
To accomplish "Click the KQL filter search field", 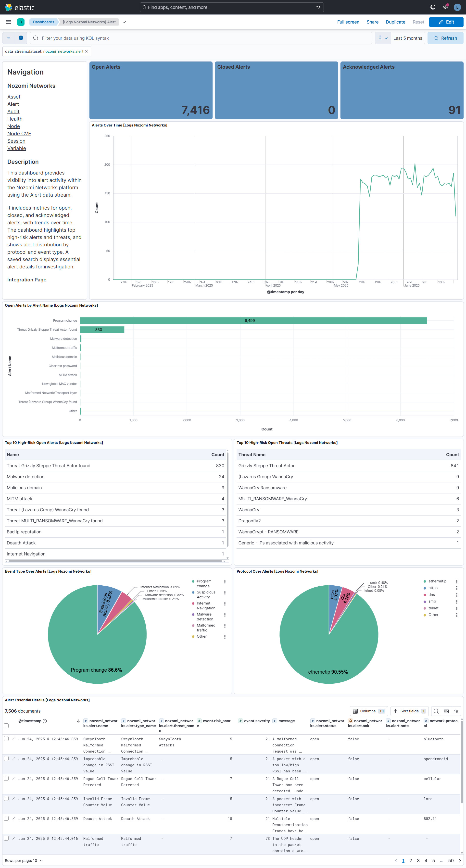I will pyautogui.click(x=202, y=38).
